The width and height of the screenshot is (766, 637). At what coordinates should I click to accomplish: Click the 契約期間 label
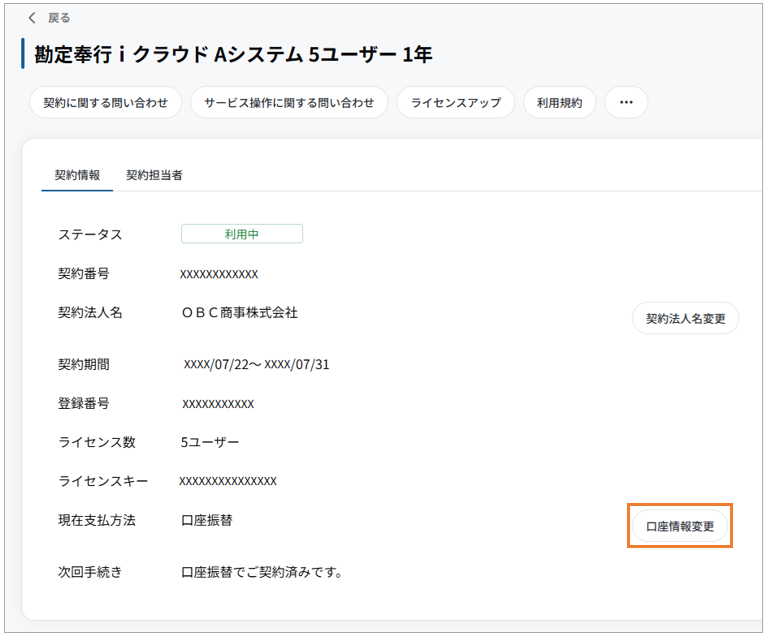(84, 364)
